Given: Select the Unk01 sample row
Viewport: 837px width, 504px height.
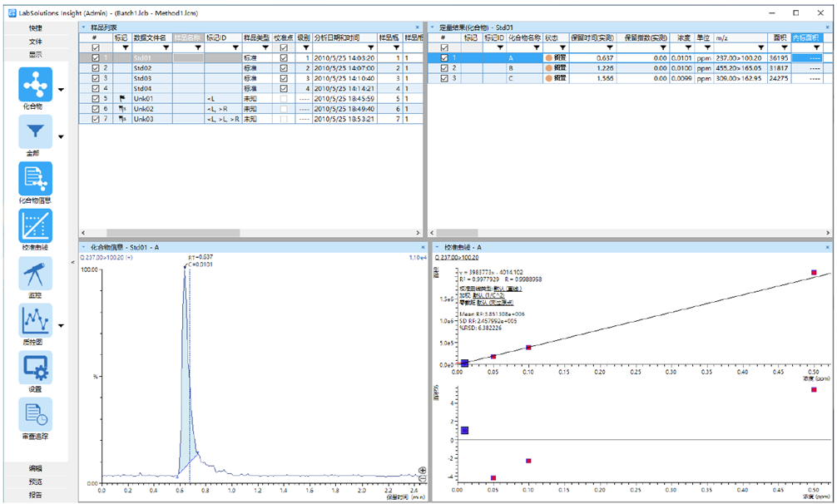Looking at the screenshot, I should pos(143,98).
